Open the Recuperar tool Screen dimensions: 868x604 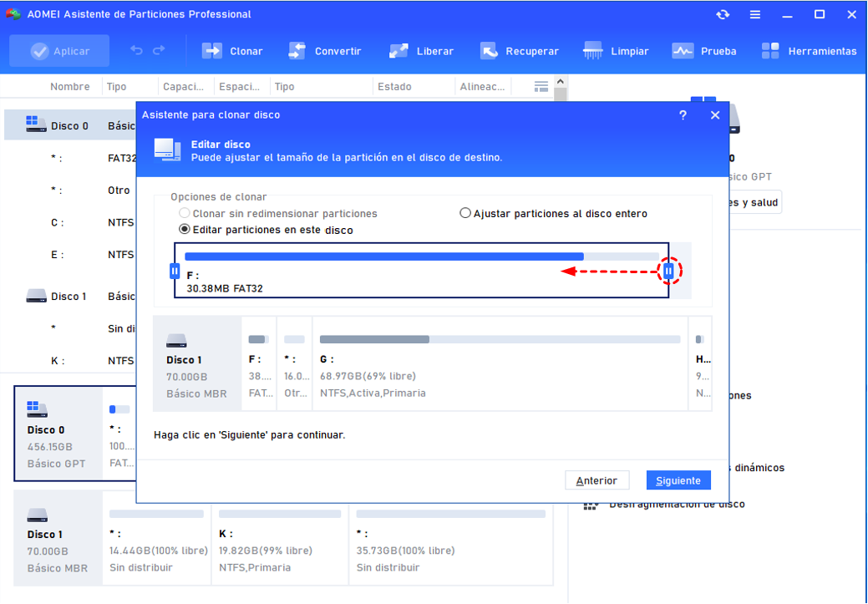tap(489, 51)
